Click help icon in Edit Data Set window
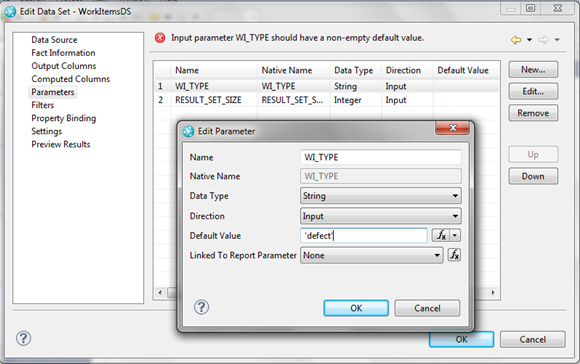The height and width of the screenshot is (364, 580). [23, 338]
